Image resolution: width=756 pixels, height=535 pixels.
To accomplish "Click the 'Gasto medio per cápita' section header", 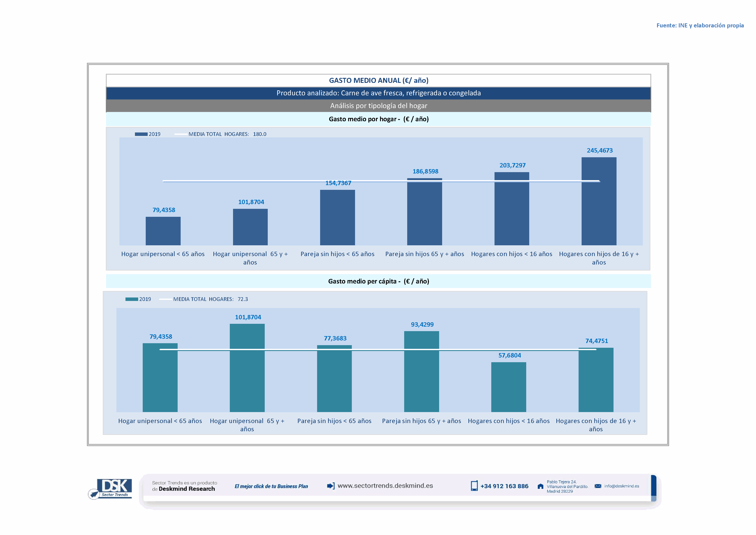I will click(x=378, y=281).
